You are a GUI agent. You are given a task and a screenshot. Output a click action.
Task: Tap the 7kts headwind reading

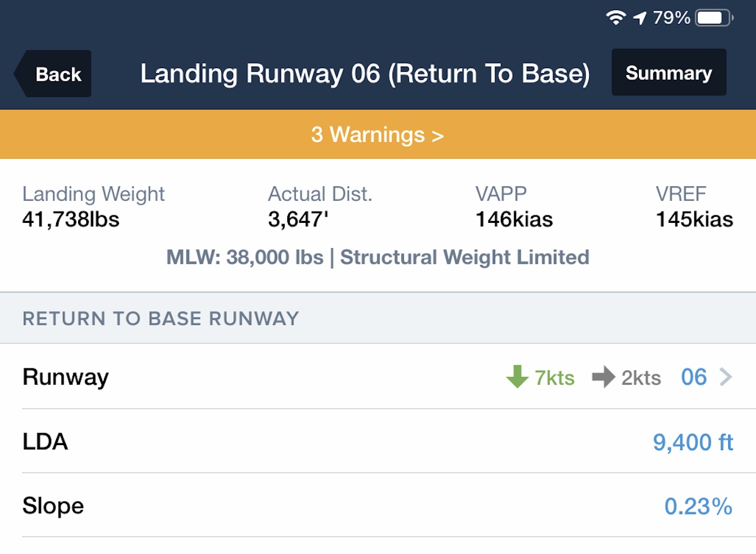(x=554, y=378)
